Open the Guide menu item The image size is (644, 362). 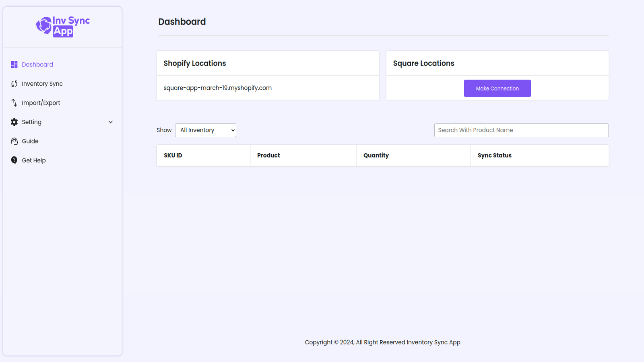(30, 141)
